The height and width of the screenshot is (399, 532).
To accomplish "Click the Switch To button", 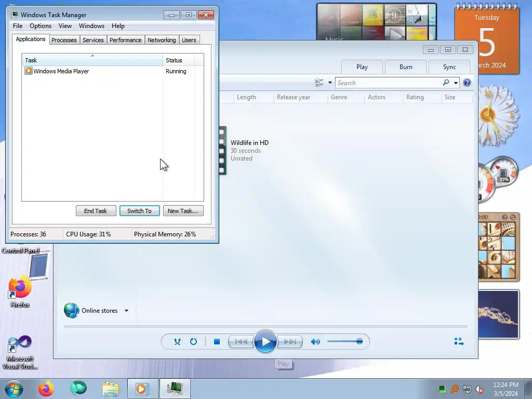I will pos(139,211).
